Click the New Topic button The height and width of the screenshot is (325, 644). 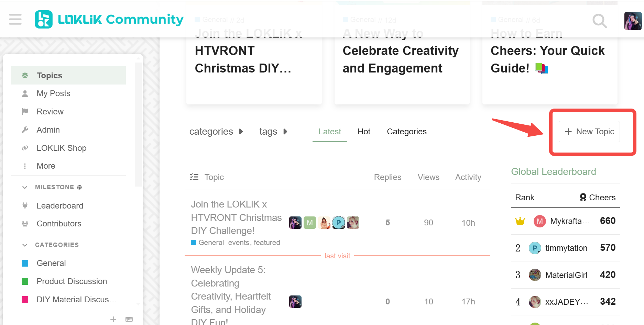[x=589, y=132]
